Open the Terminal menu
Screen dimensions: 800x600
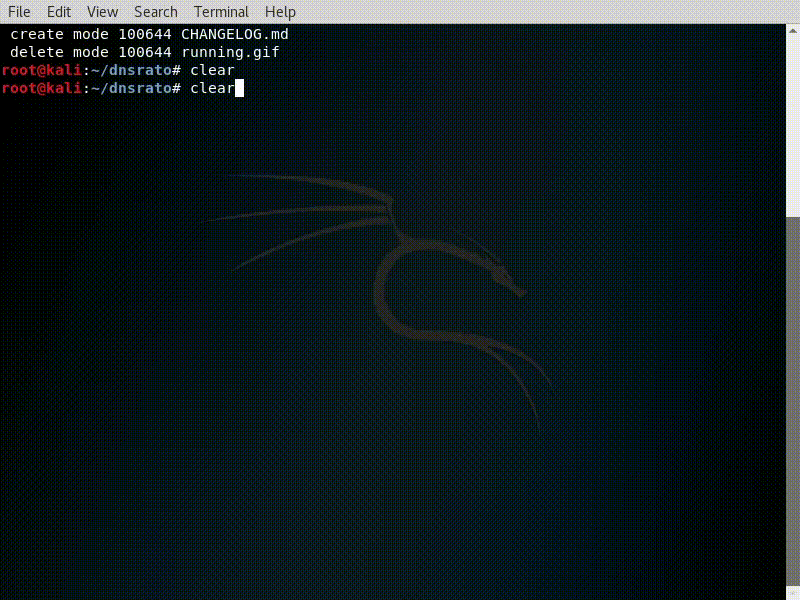[x=221, y=12]
